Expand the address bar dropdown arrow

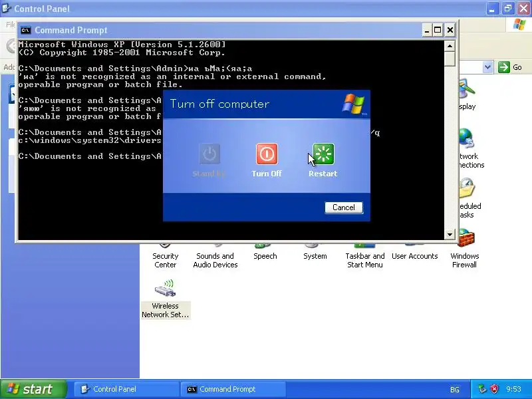tap(487, 67)
